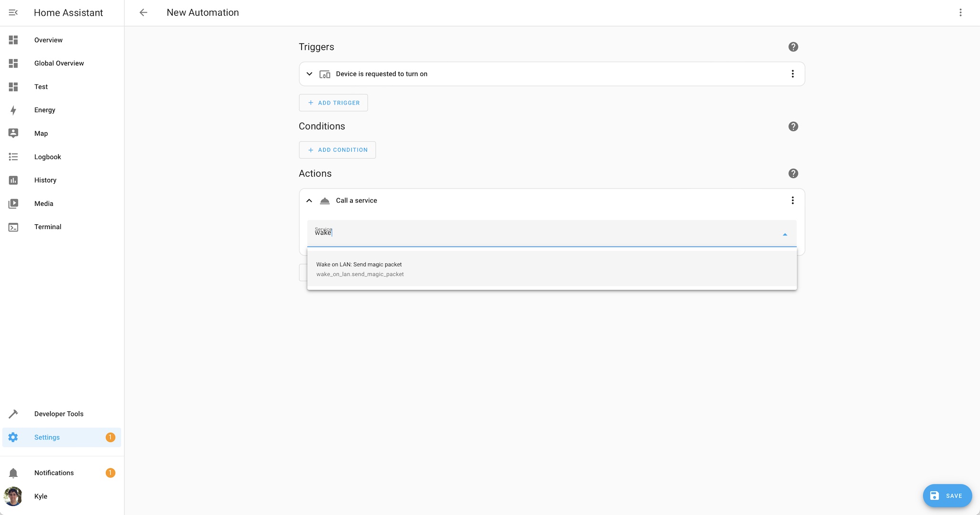Collapse the Call a service action
This screenshot has height=515, width=980.
point(309,200)
